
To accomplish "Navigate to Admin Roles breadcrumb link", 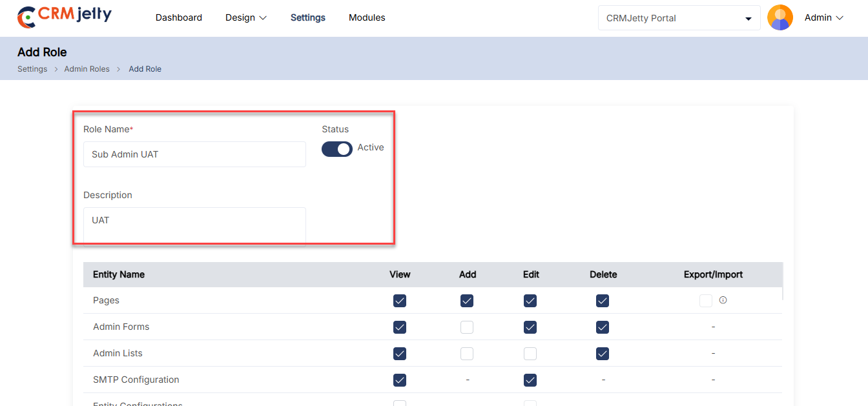I will 87,69.
